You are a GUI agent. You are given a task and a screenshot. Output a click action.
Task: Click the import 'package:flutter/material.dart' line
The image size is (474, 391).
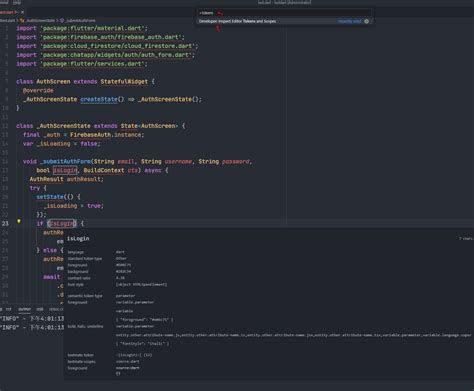82,28
